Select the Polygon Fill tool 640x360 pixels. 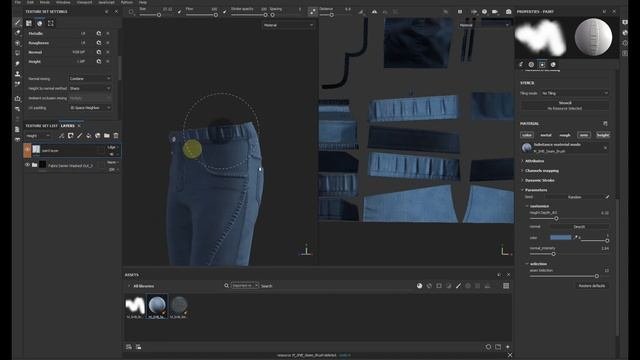click(18, 53)
